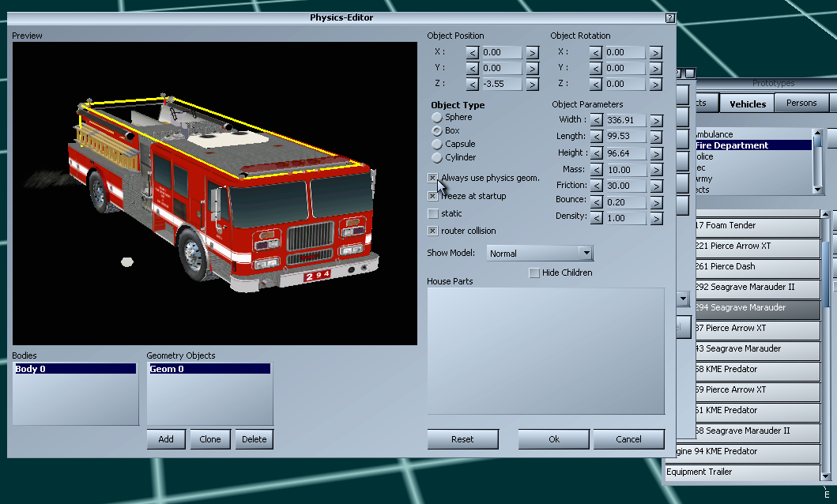Screen dimensions: 837x504
Task: Switch to the Persons tab in Prototypes
Action: [801, 103]
